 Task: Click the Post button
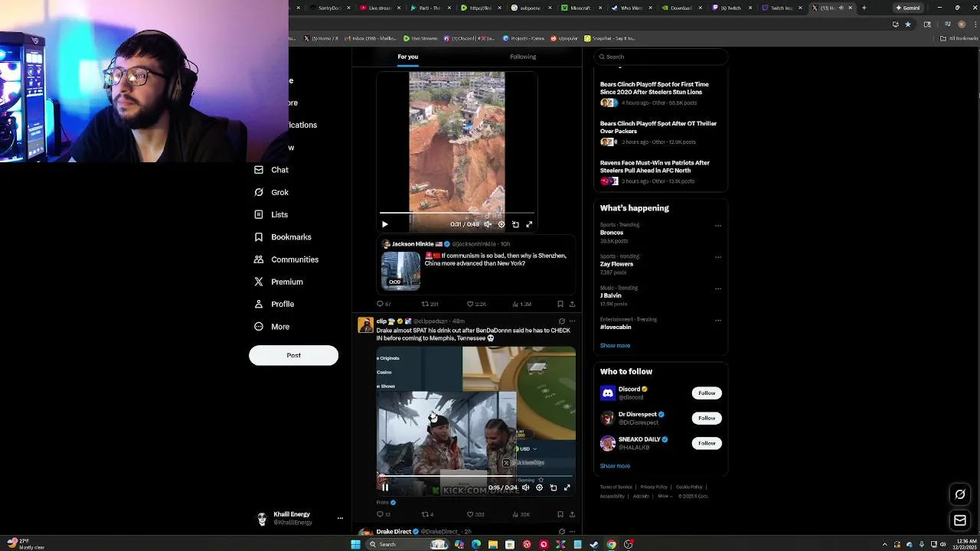pos(293,355)
